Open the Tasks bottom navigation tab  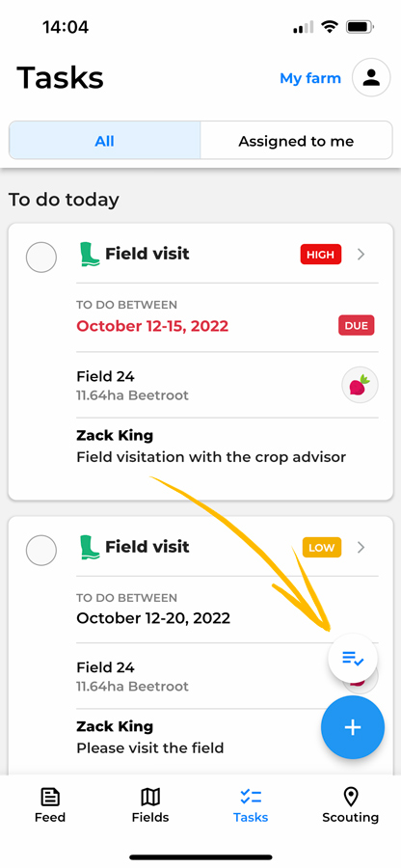click(251, 805)
